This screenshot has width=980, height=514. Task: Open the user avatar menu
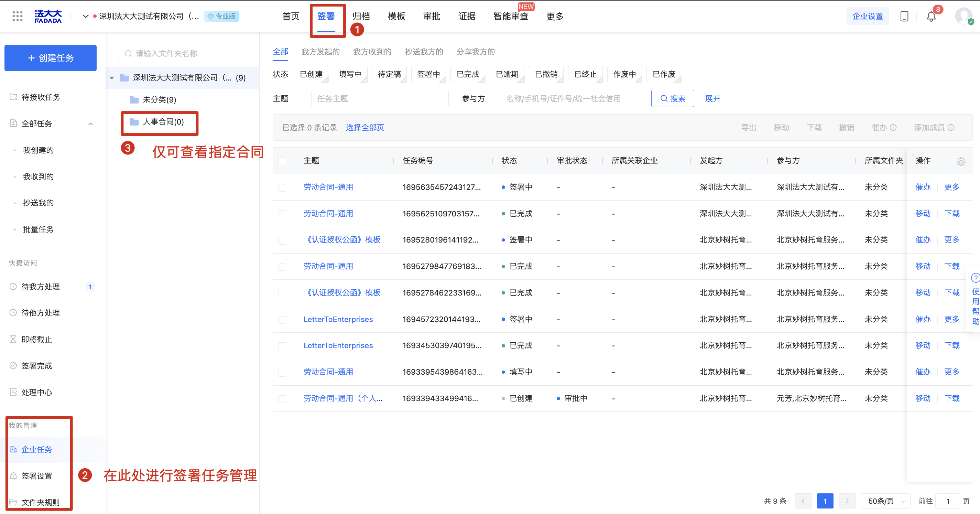coord(963,16)
